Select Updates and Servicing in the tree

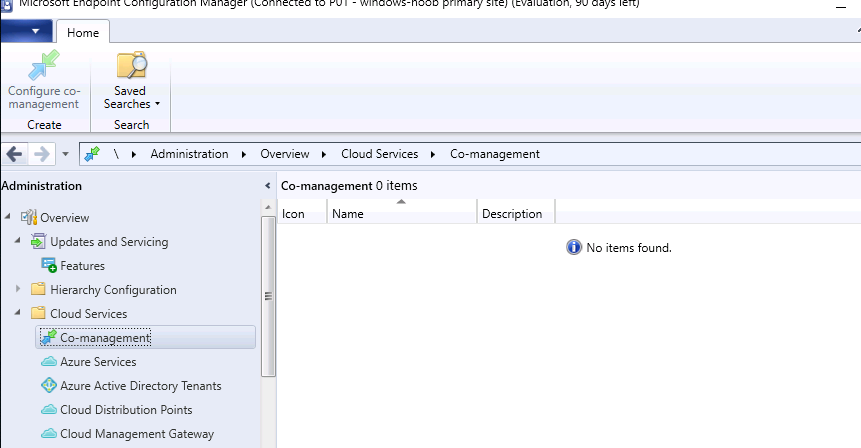pyautogui.click(x=109, y=242)
